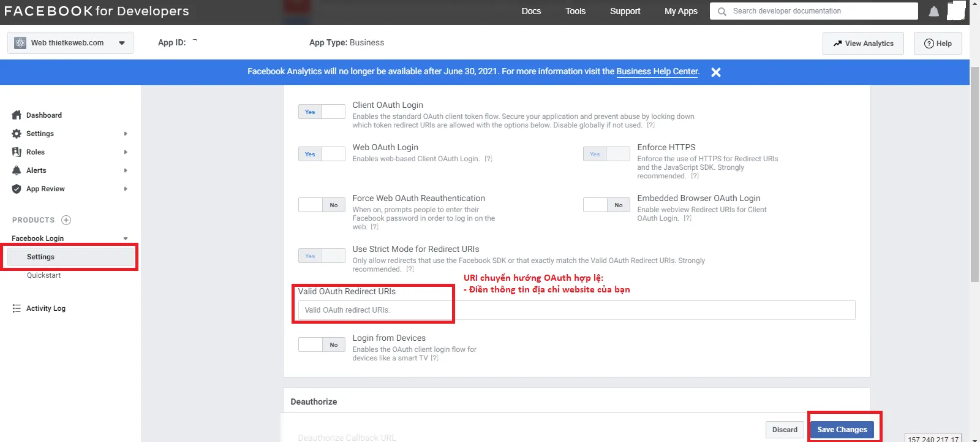Collapse the Facebook Login product section

126,238
